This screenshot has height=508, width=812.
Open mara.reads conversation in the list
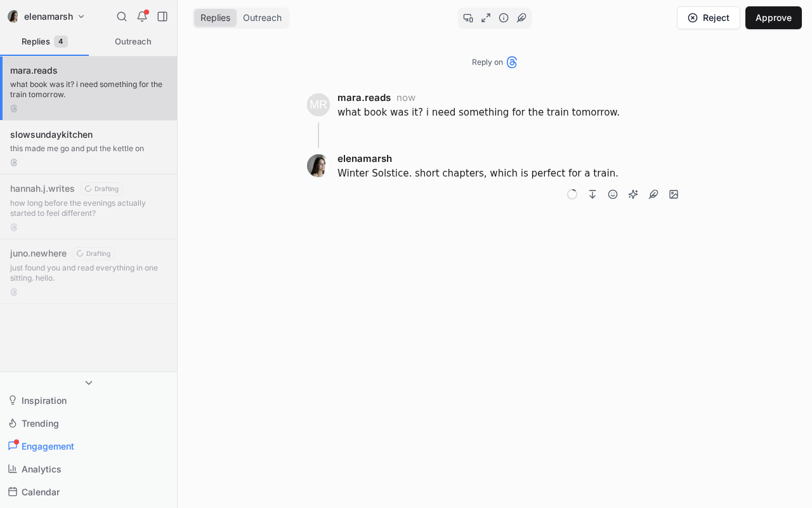pos(89,88)
